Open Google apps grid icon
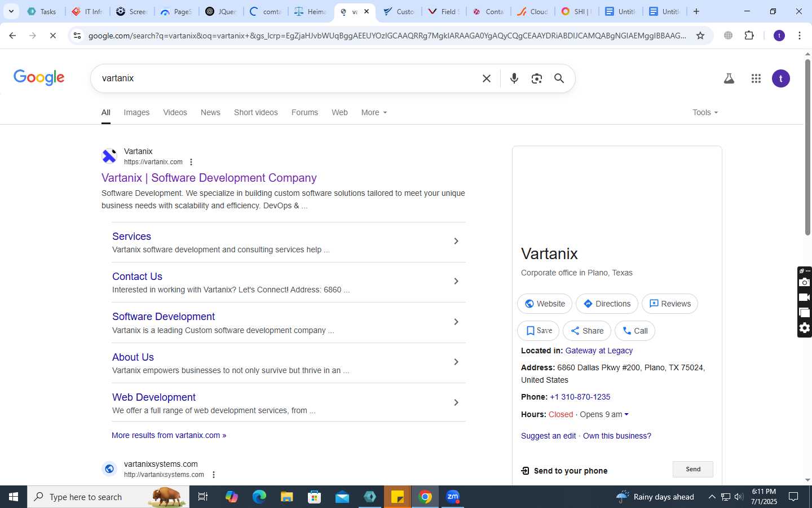The height and width of the screenshot is (508, 812). tap(756, 78)
